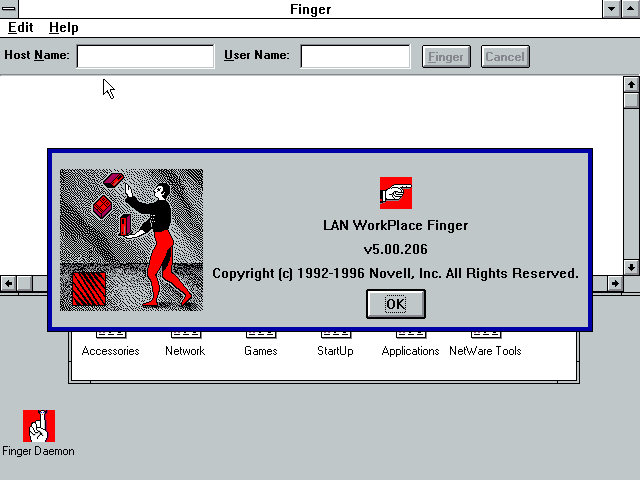
Task: Click the Finger Daemon icon label
Action: [38, 451]
